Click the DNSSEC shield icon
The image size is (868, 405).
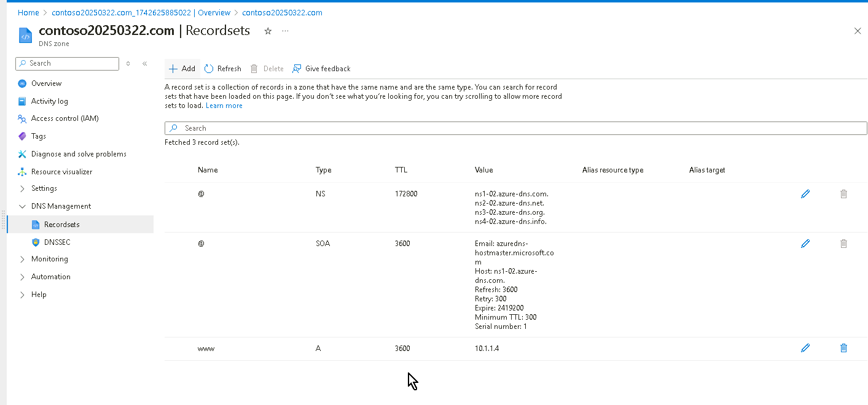[x=35, y=242]
